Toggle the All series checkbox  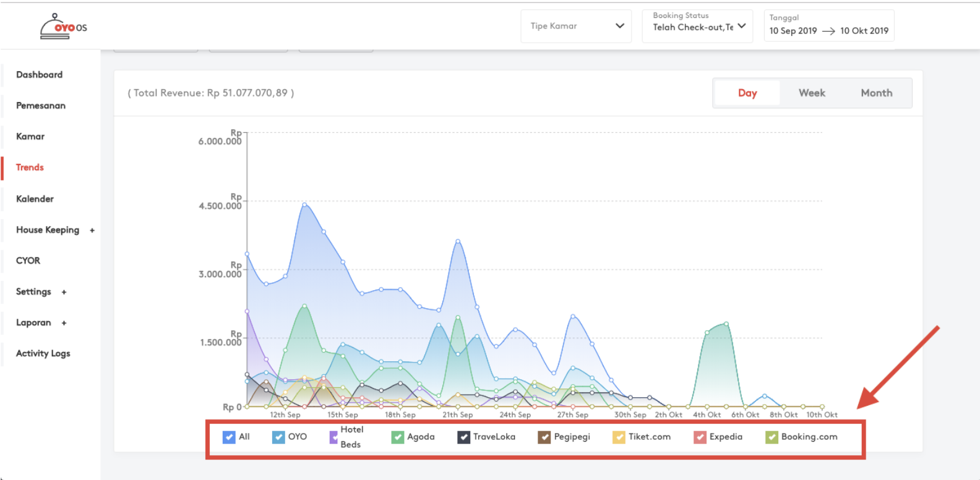pos(229,437)
